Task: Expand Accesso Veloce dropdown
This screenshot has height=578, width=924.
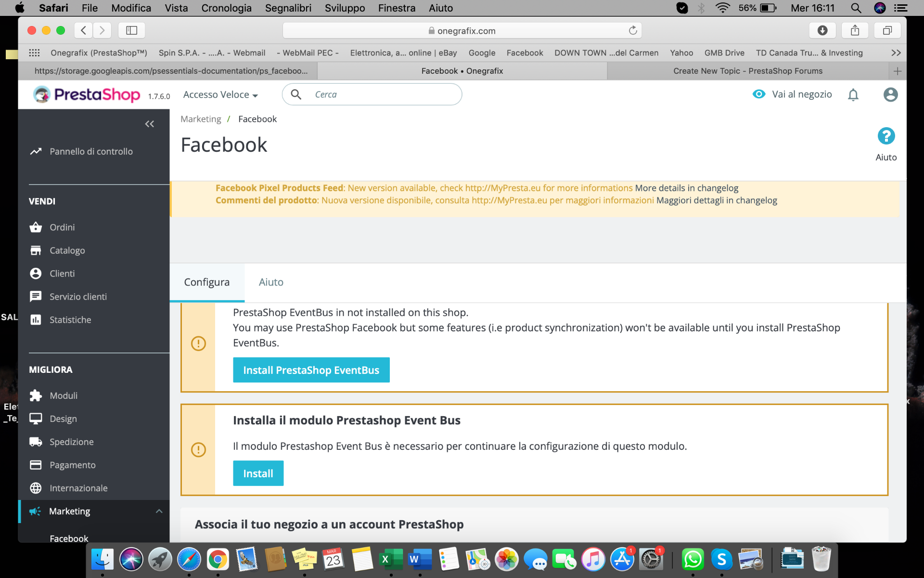Action: [x=220, y=95]
